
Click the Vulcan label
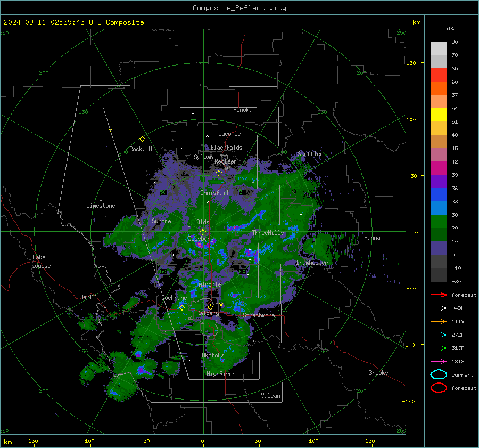(271, 396)
